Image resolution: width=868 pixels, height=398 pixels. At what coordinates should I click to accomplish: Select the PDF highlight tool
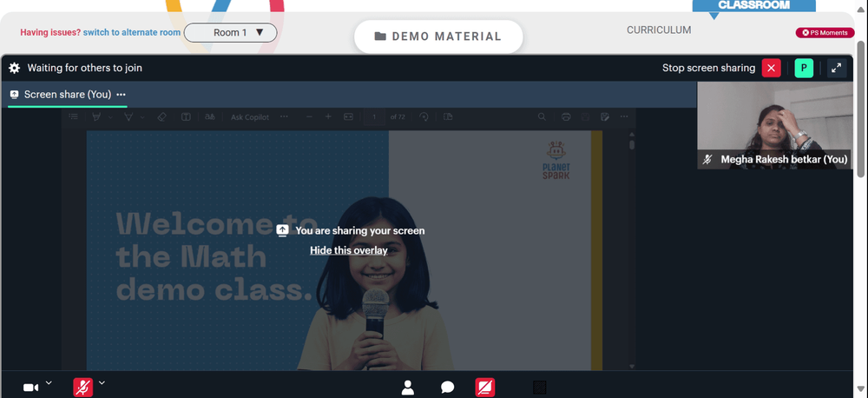coord(96,117)
